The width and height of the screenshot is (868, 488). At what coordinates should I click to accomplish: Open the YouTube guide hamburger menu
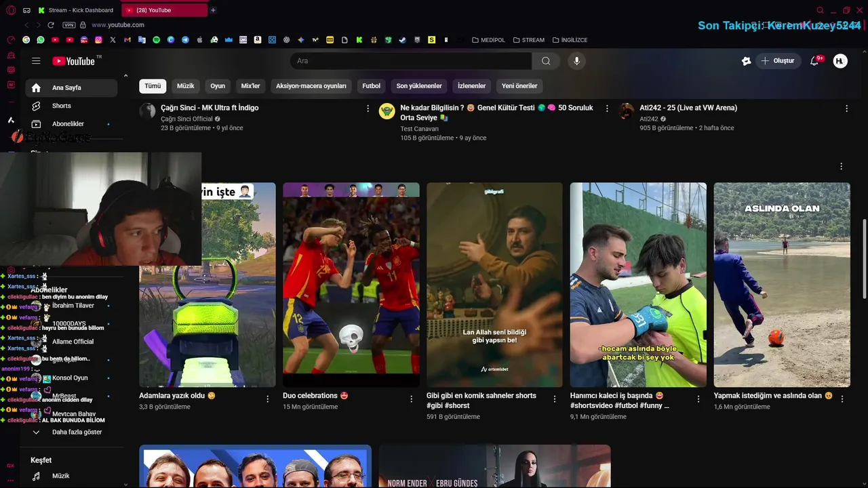tap(36, 61)
